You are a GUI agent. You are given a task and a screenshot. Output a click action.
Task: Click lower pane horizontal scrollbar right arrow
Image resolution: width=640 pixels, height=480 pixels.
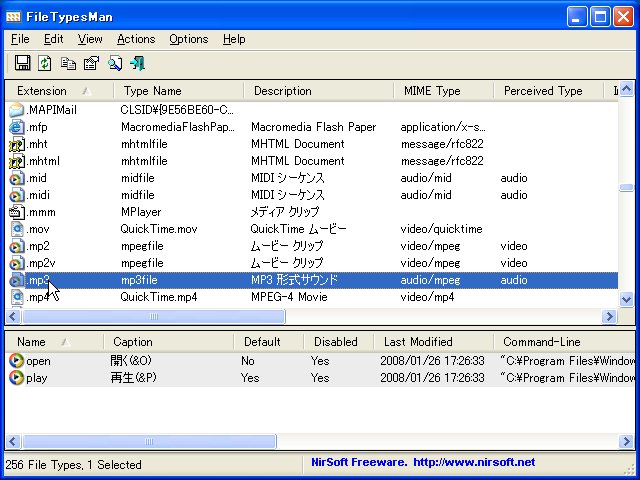[x=626, y=441]
